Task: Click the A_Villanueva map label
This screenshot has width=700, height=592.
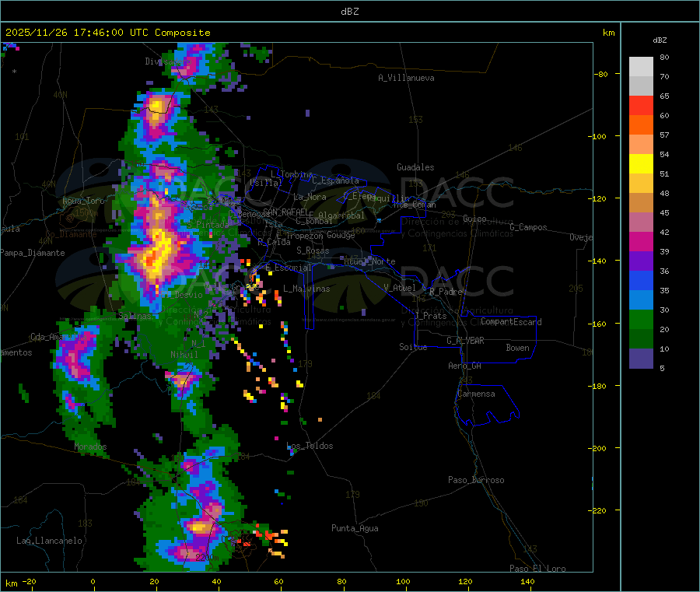Action: click(406, 78)
